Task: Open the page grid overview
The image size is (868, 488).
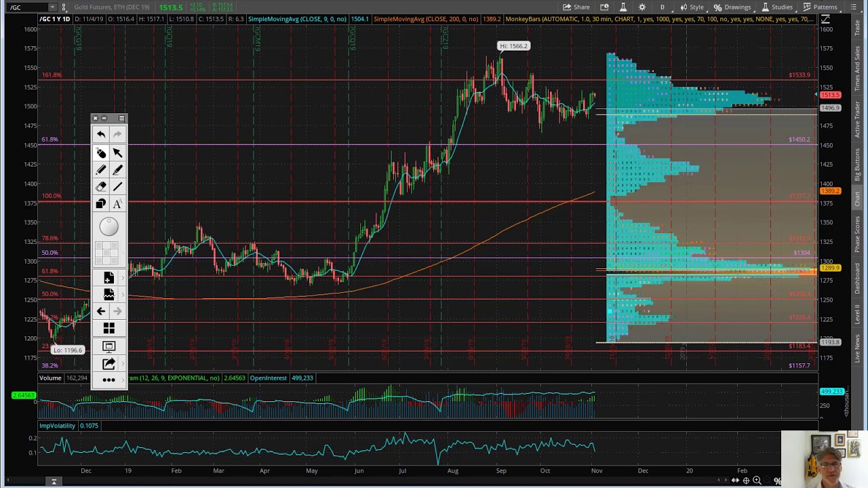Action: click(108, 329)
